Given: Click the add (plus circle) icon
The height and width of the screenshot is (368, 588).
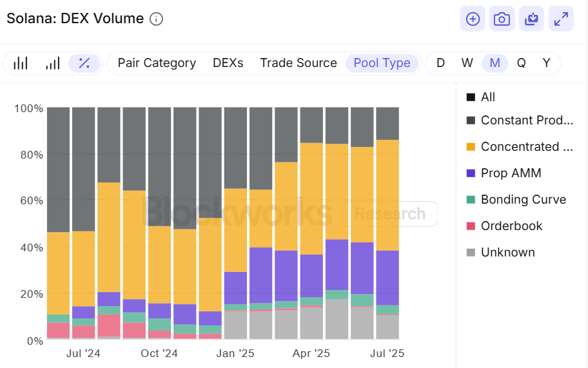Looking at the screenshot, I should (x=473, y=19).
